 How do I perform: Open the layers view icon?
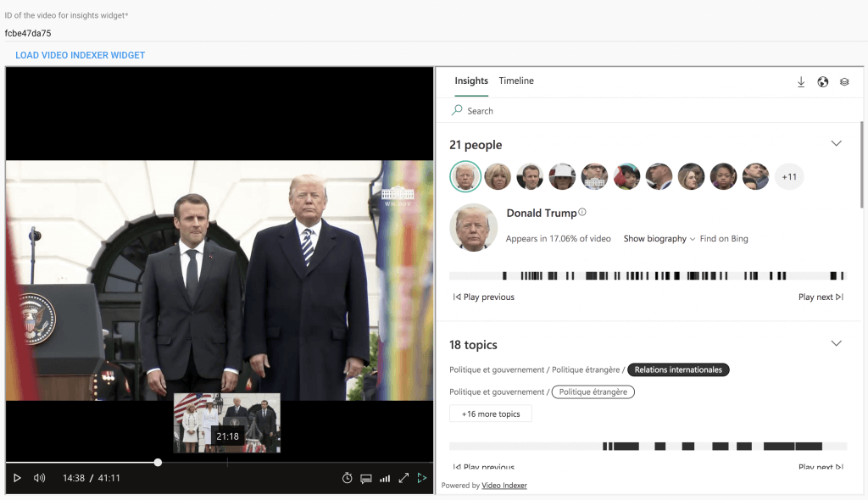tap(844, 82)
